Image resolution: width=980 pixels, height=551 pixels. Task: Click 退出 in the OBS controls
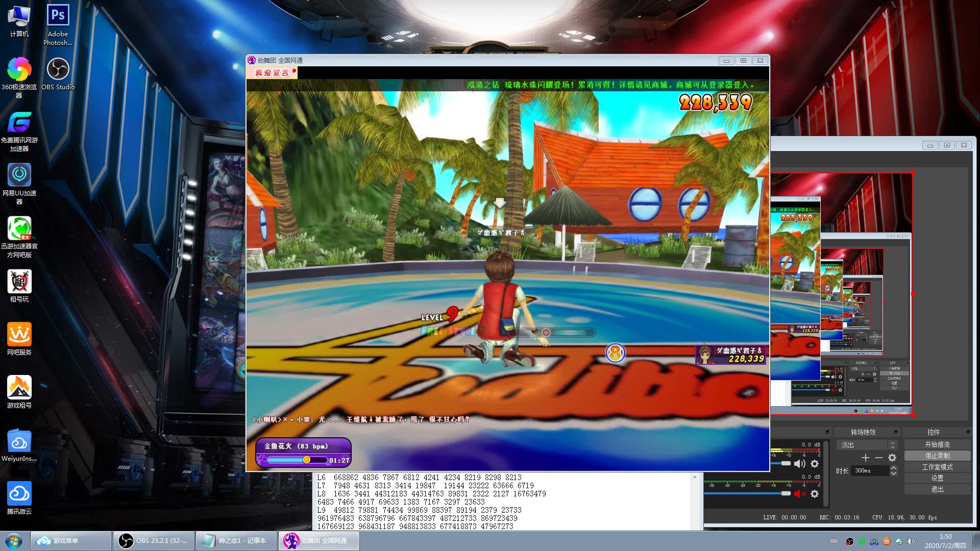point(937,490)
